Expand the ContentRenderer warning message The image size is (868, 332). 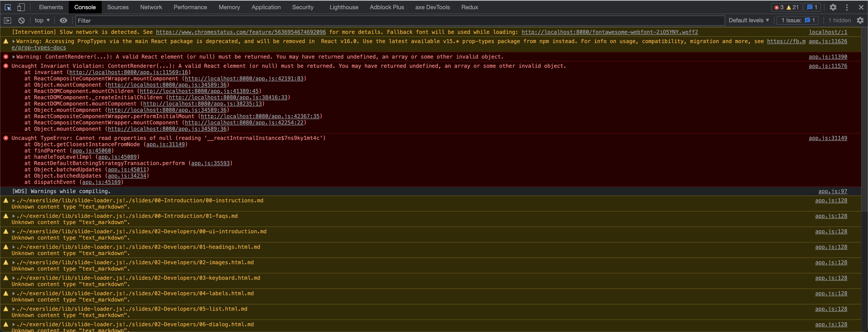[14, 57]
